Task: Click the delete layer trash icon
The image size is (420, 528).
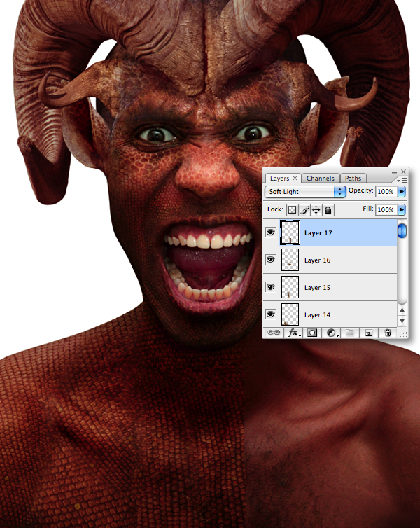Action: click(x=388, y=333)
